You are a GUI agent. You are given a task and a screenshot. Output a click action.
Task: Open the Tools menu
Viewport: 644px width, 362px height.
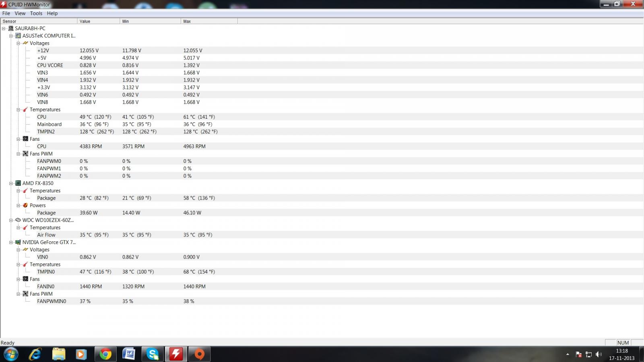tap(36, 13)
